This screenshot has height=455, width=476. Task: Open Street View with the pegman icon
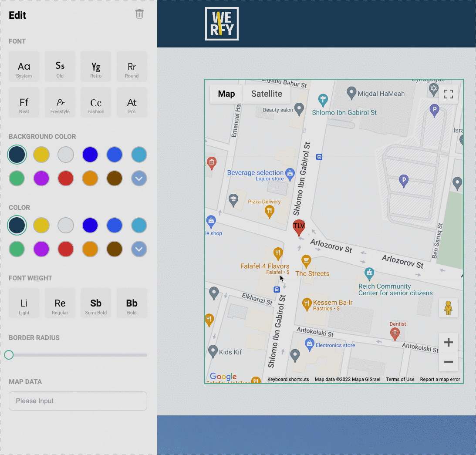449,308
